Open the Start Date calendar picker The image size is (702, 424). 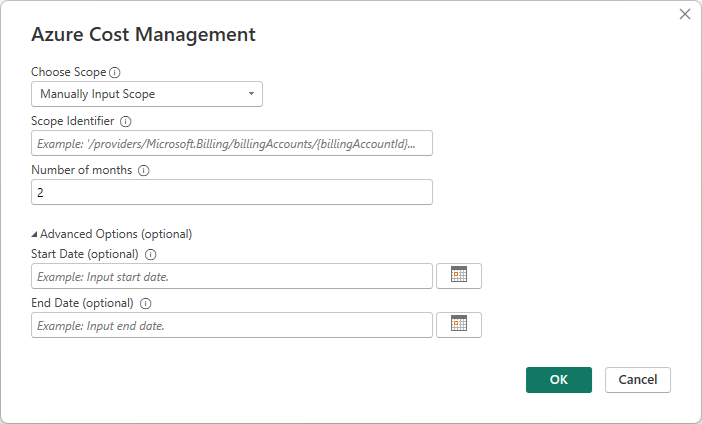(x=459, y=276)
